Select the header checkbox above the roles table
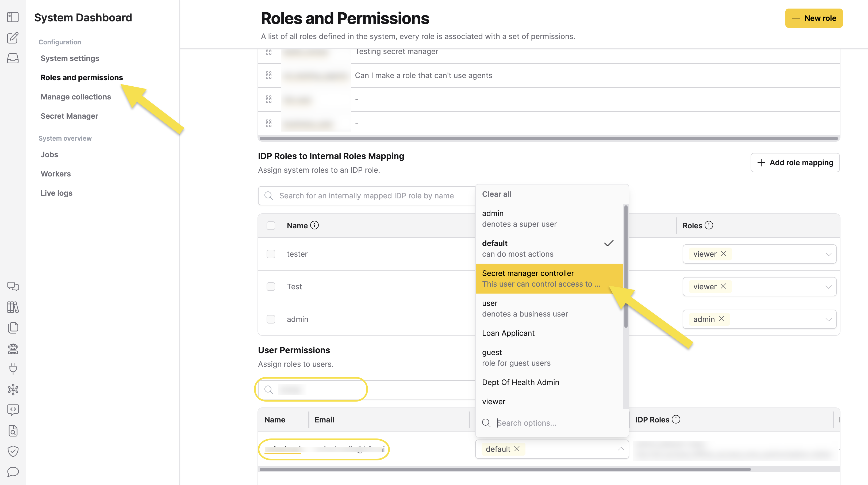868x485 pixels. pyautogui.click(x=271, y=225)
